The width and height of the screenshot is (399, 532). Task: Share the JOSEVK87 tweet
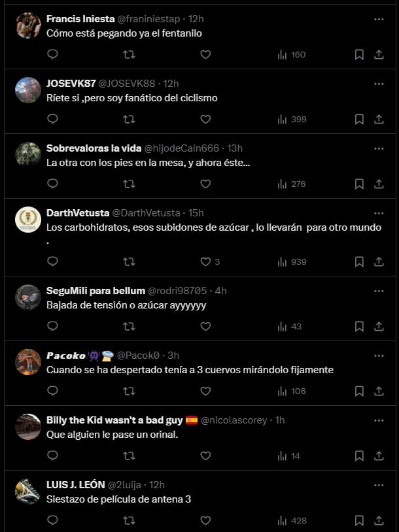(x=379, y=119)
